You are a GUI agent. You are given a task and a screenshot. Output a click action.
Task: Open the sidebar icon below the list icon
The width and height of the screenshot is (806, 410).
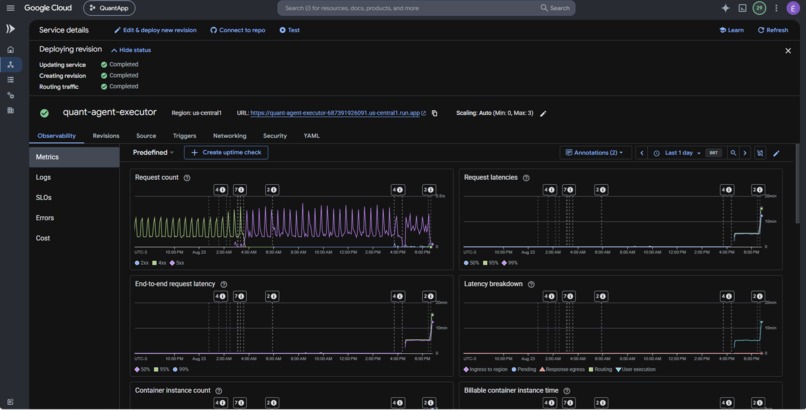point(10,95)
